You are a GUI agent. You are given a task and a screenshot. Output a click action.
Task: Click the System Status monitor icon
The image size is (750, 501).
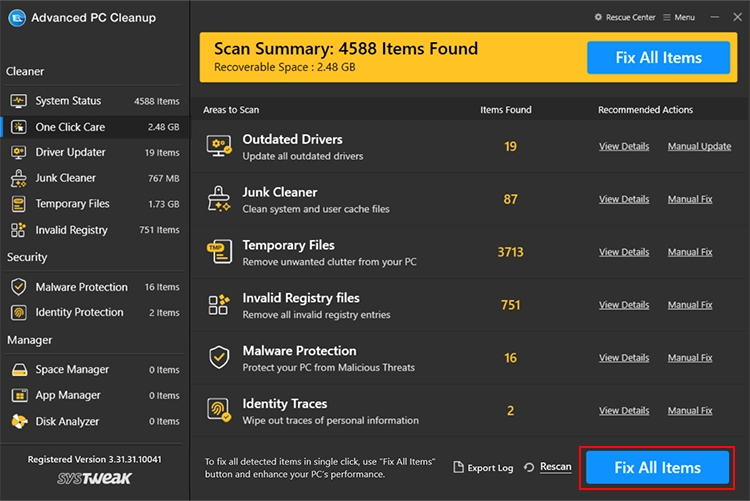(x=19, y=101)
